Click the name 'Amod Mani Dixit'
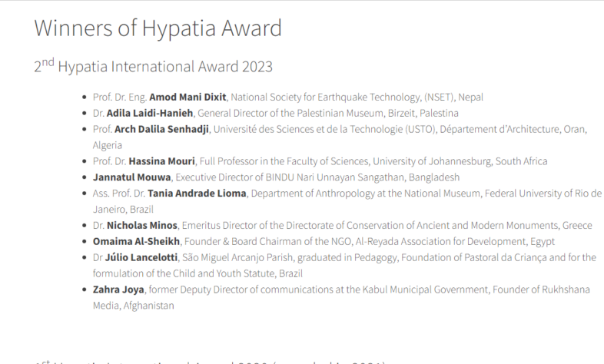This screenshot has width=604, height=364. (x=188, y=97)
